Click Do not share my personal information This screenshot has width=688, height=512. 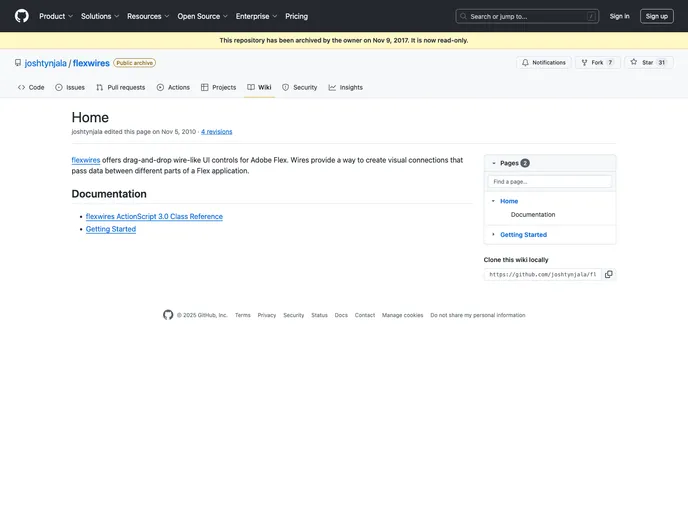(477, 315)
